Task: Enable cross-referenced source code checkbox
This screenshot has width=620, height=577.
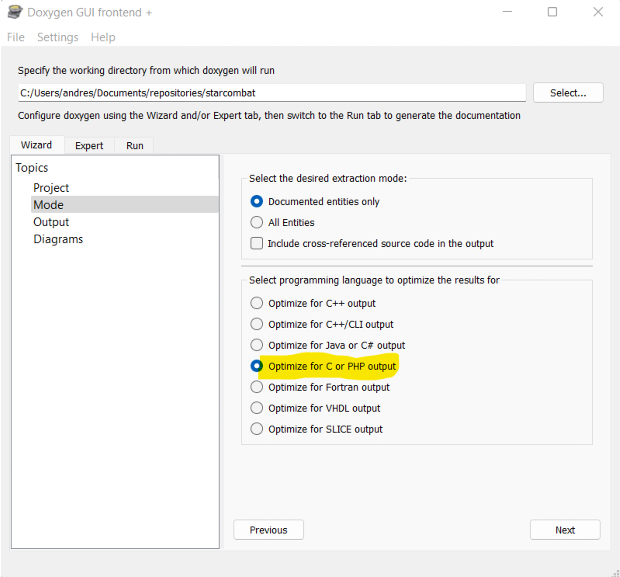Action: click(257, 243)
